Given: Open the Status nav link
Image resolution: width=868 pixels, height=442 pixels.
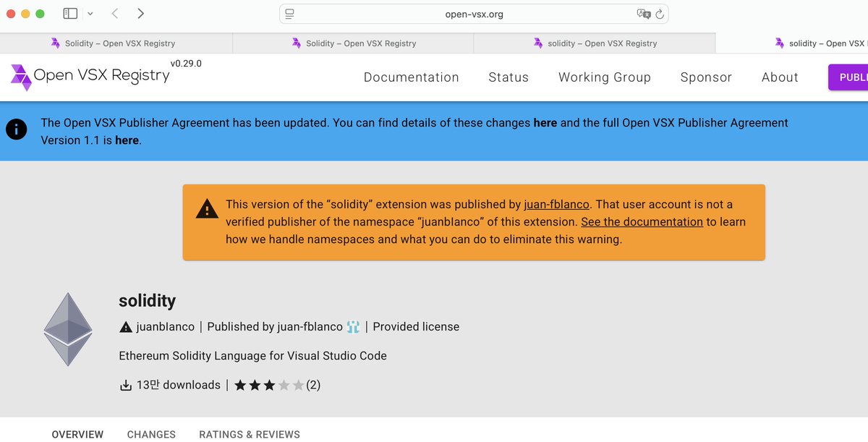Looking at the screenshot, I should click(x=509, y=77).
